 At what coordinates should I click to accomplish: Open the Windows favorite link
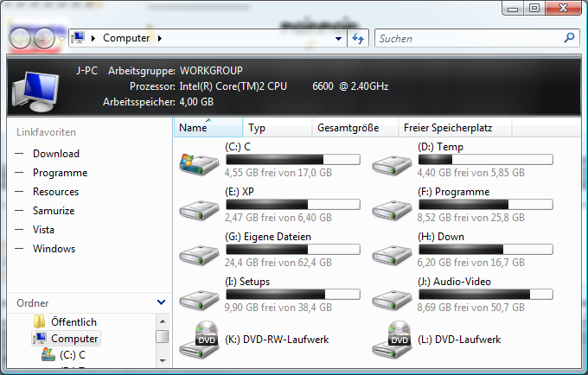coord(54,249)
